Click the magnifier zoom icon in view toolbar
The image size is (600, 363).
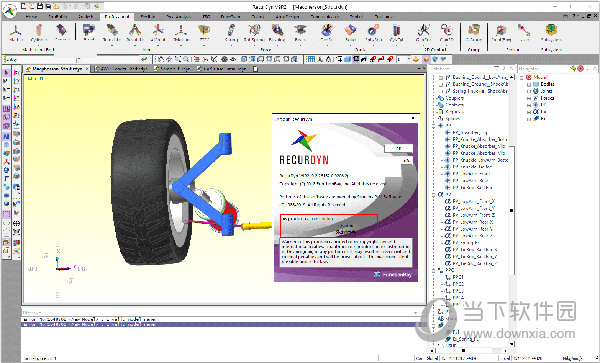186,59
